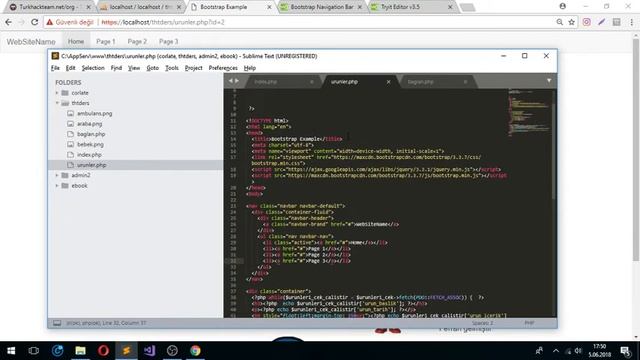Open the View menu
640x360 pixels.
(134, 68)
